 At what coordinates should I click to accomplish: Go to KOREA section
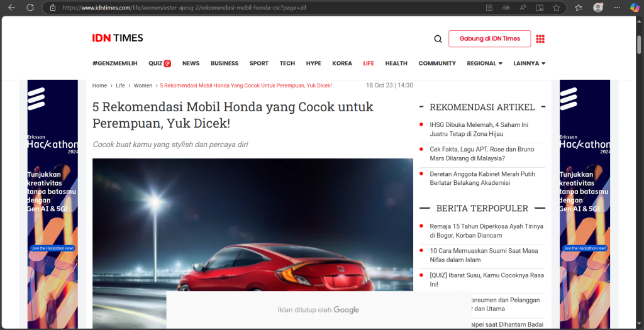pos(342,63)
